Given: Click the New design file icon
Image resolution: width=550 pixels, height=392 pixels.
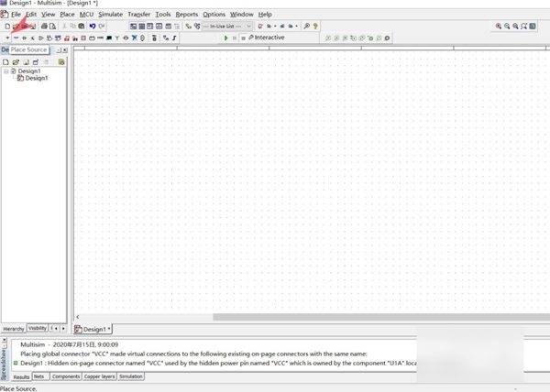Looking at the screenshot, I should (x=6, y=27).
